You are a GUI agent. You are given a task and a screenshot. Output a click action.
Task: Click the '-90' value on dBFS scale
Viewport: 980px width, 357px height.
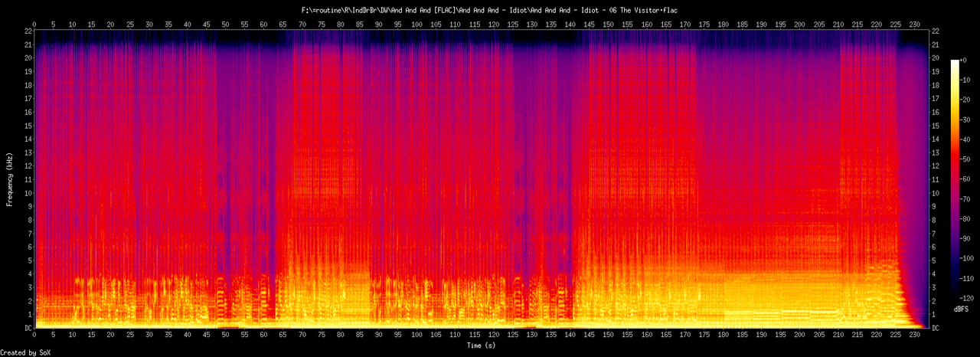pyautogui.click(x=966, y=238)
